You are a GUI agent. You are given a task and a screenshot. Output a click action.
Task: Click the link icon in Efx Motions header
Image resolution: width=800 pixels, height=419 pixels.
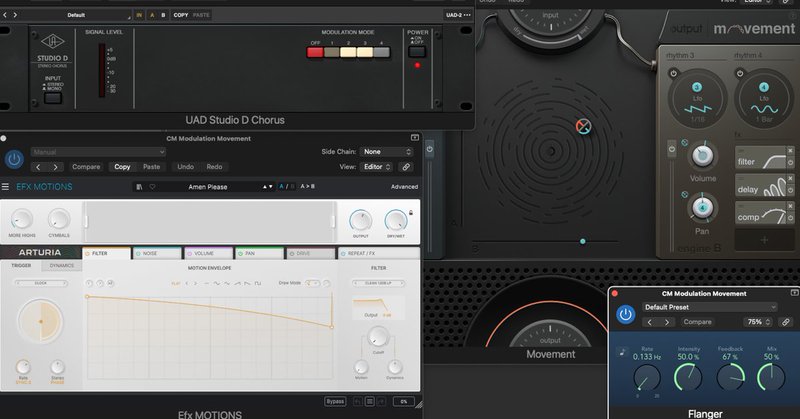(x=406, y=167)
